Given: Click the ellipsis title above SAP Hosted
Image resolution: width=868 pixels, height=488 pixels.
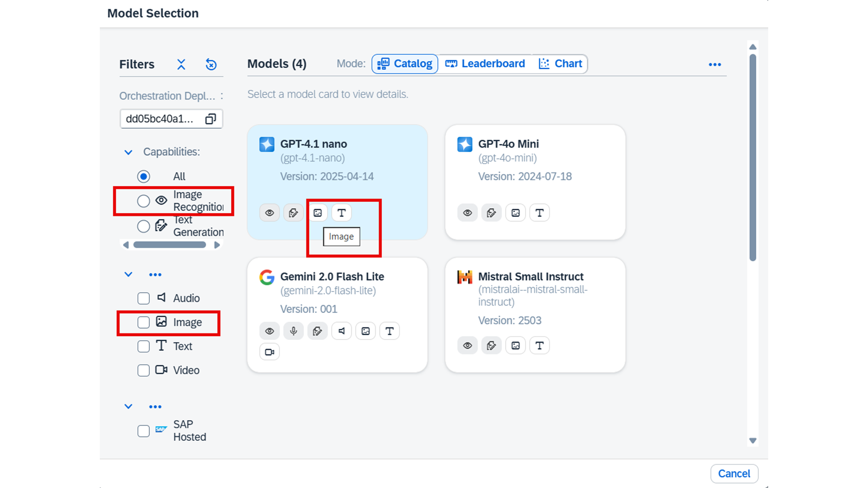Looking at the screenshot, I should (155, 407).
